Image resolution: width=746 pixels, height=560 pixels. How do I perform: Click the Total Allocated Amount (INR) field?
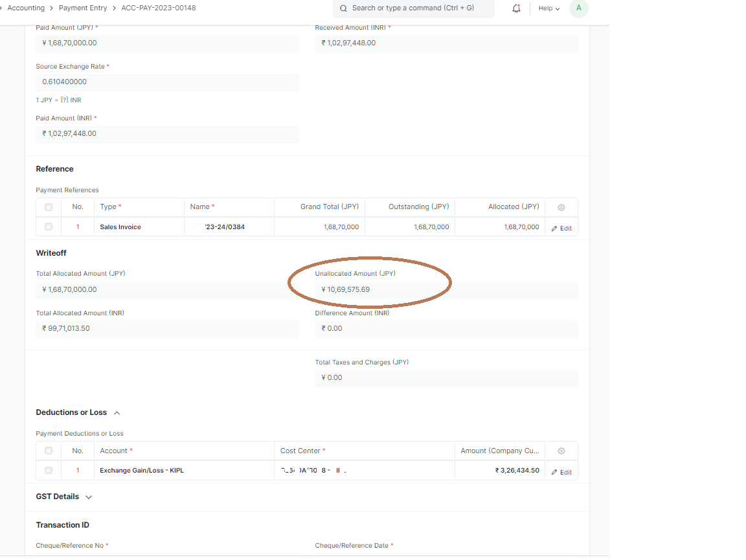[x=167, y=329]
